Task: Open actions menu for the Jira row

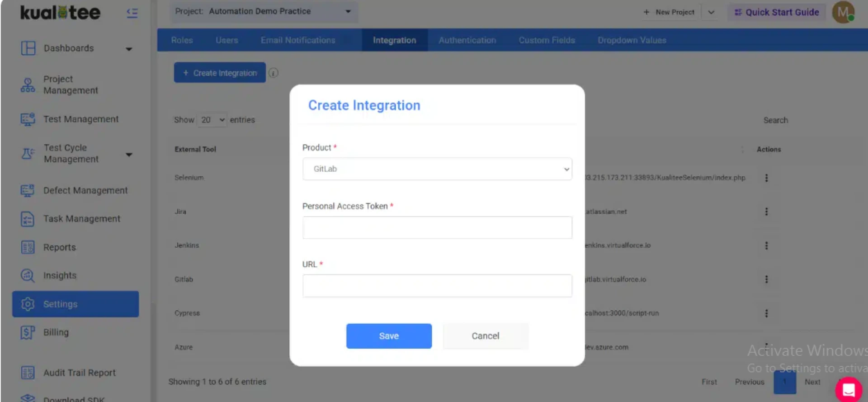Action: click(x=766, y=212)
